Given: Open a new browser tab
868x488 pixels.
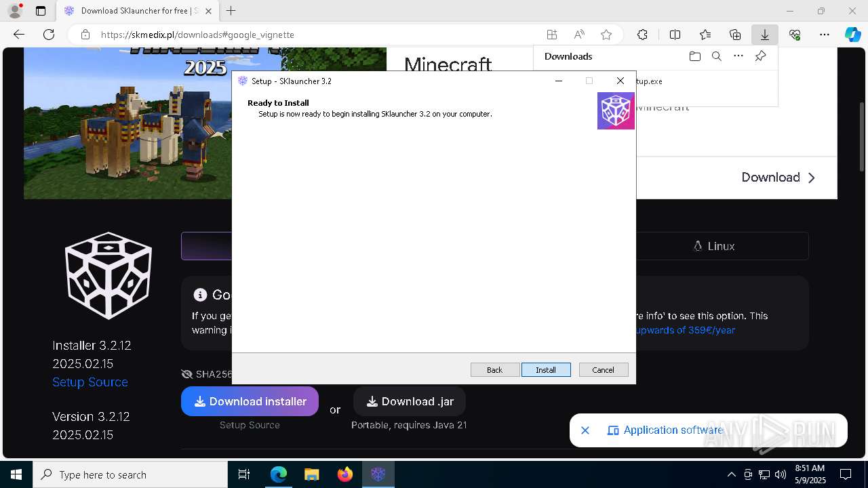Looking at the screenshot, I should tap(231, 11).
